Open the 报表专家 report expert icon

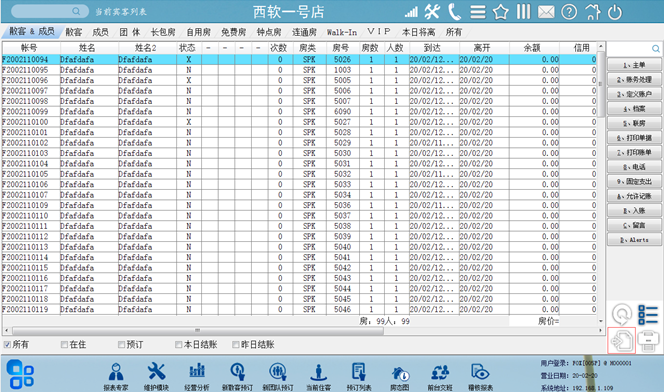[x=116, y=376]
